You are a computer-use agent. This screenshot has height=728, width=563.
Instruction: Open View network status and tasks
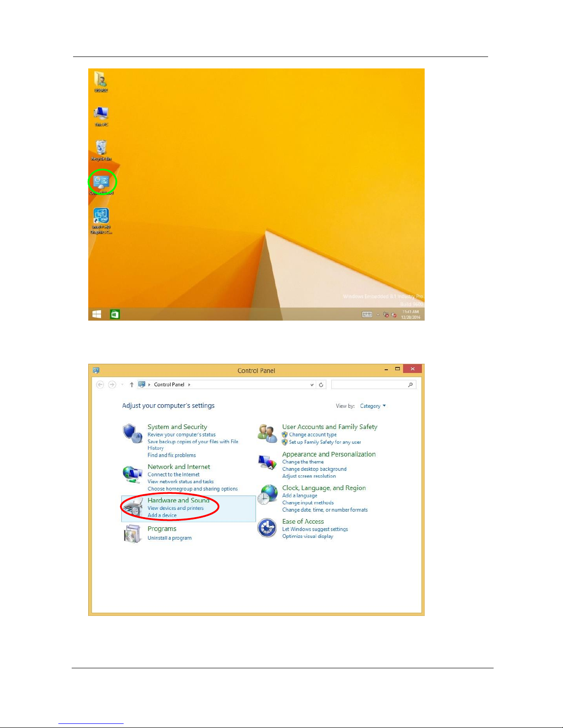tap(181, 482)
